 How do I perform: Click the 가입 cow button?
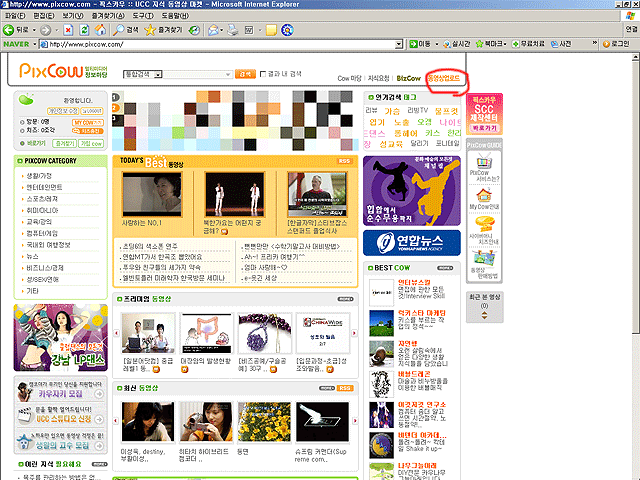(91, 144)
